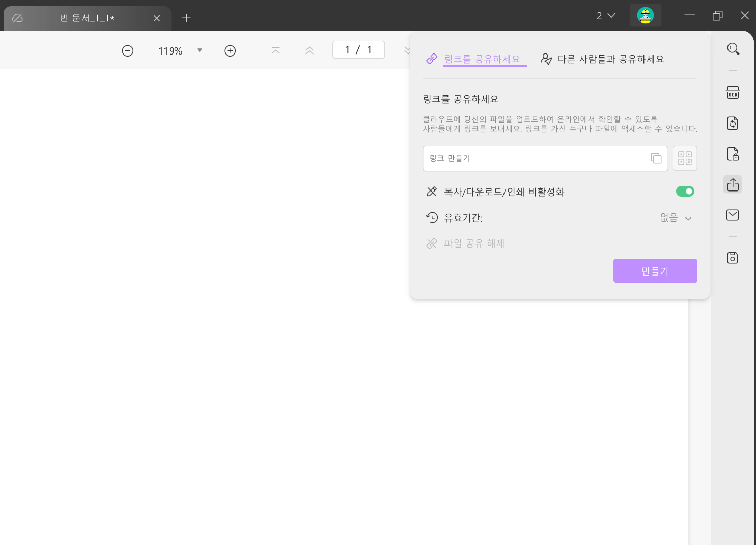The image size is (756, 545).
Task: Switch to 링크를 공유하세요 tab
Action: point(476,59)
